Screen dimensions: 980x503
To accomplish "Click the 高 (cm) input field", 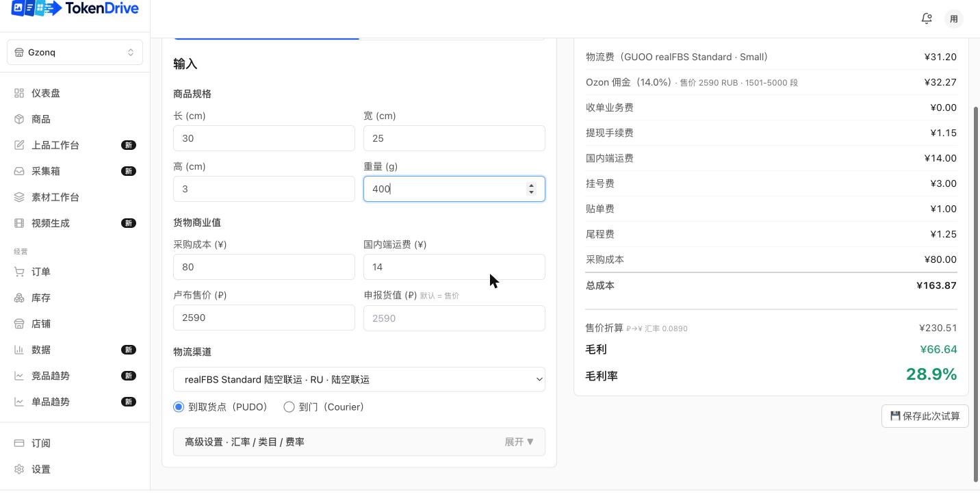I will coord(264,189).
